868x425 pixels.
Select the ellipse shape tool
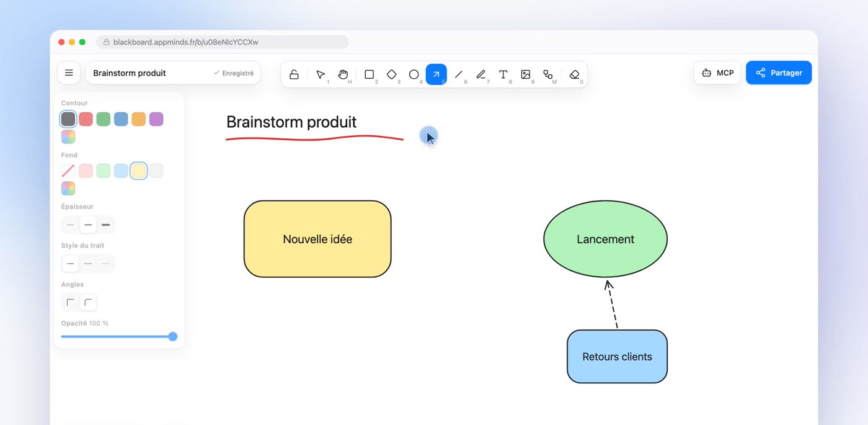point(414,74)
